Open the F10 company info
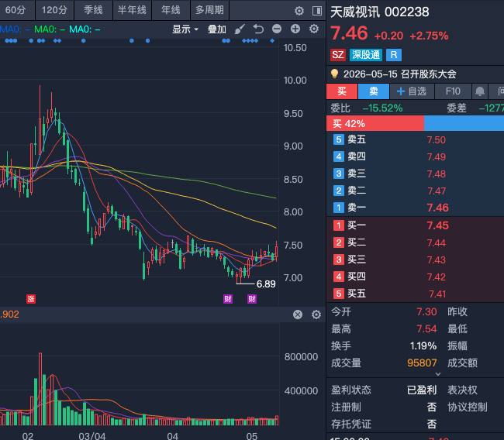Viewport: 504px width, 440px height. coord(453,91)
